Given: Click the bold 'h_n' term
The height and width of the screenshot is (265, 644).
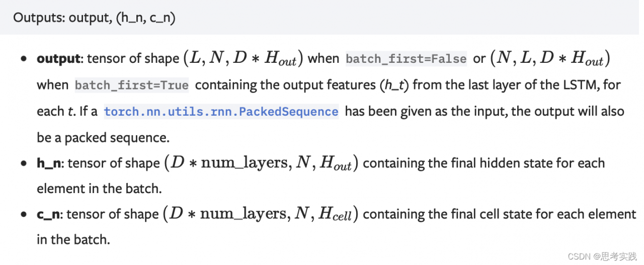Looking at the screenshot, I should pos(50,163).
